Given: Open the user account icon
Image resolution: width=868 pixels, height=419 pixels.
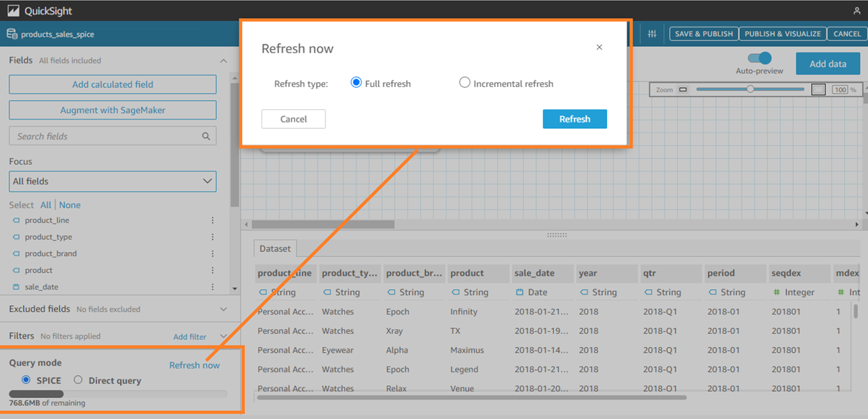Looking at the screenshot, I should click(x=856, y=11).
